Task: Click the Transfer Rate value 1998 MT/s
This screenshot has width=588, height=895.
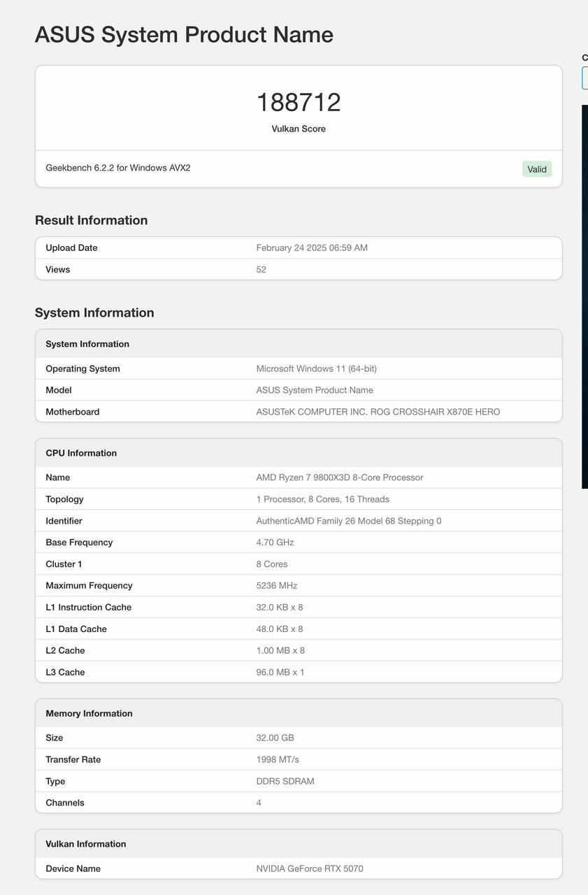Action: (x=278, y=759)
